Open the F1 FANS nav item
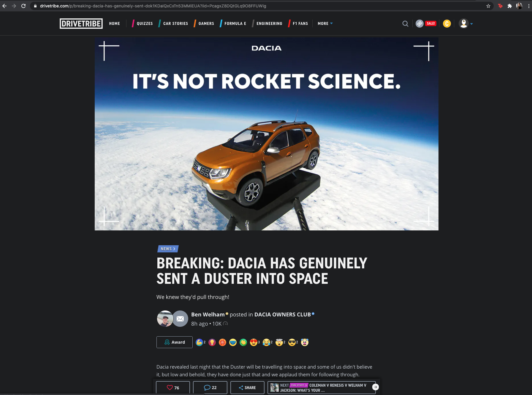Viewport: 532px width, 395px height. 300,23
